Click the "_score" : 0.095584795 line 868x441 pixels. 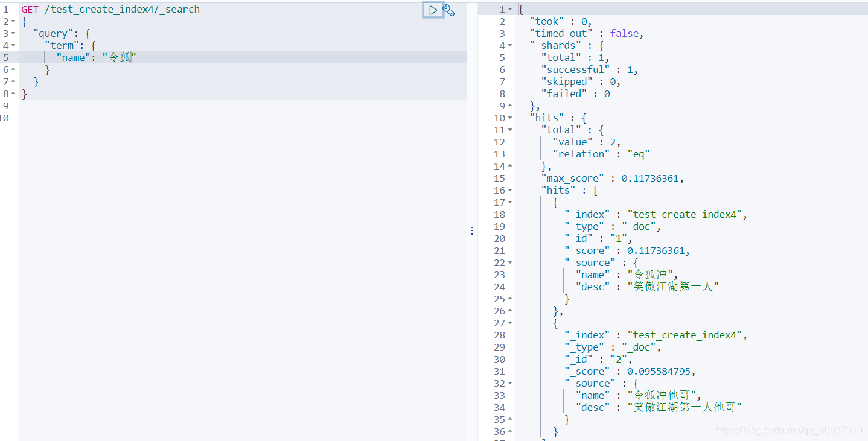coord(630,372)
